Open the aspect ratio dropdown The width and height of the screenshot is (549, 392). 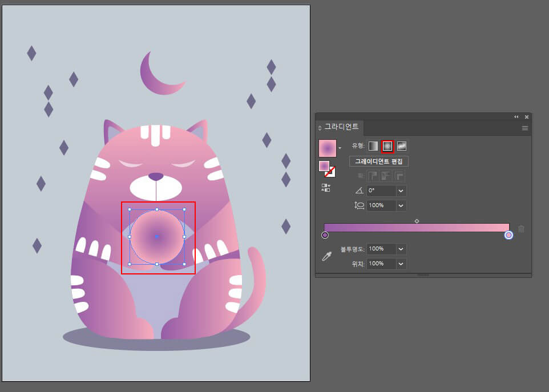coord(401,205)
